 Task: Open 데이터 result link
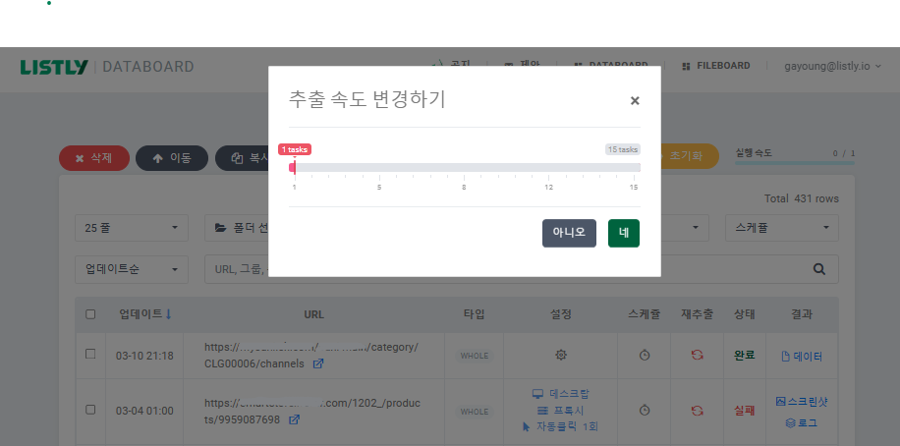click(x=802, y=356)
